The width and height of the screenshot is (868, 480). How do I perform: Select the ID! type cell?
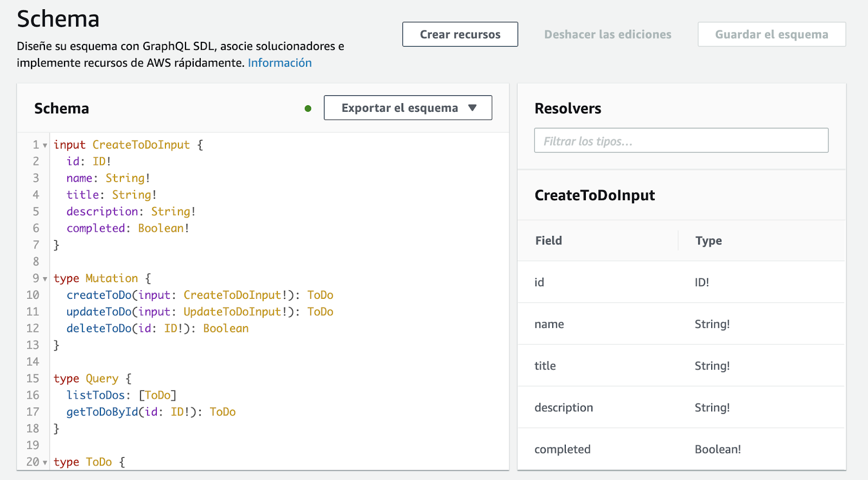point(702,282)
